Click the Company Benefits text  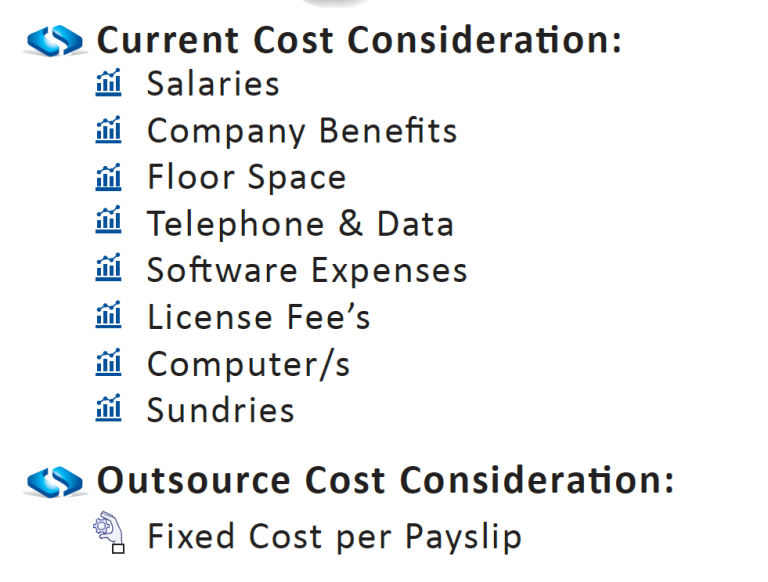[x=302, y=130]
